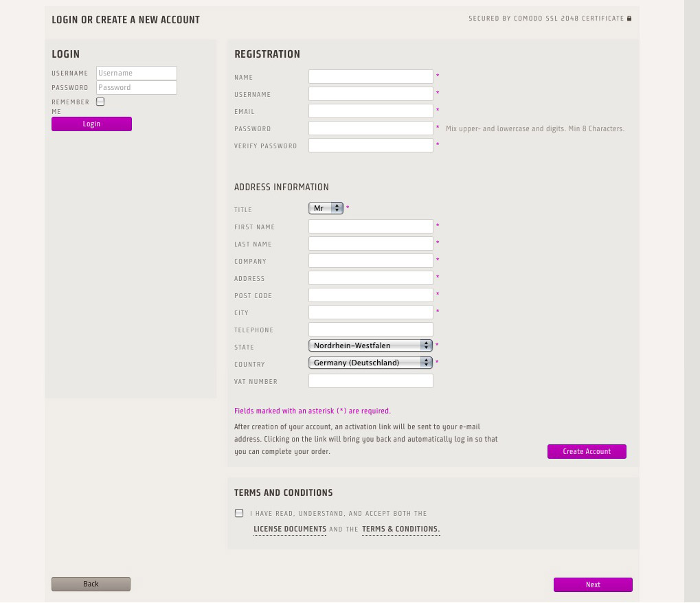The width and height of the screenshot is (700, 603).
Task: Click the Verify Password field
Action: tap(371, 146)
